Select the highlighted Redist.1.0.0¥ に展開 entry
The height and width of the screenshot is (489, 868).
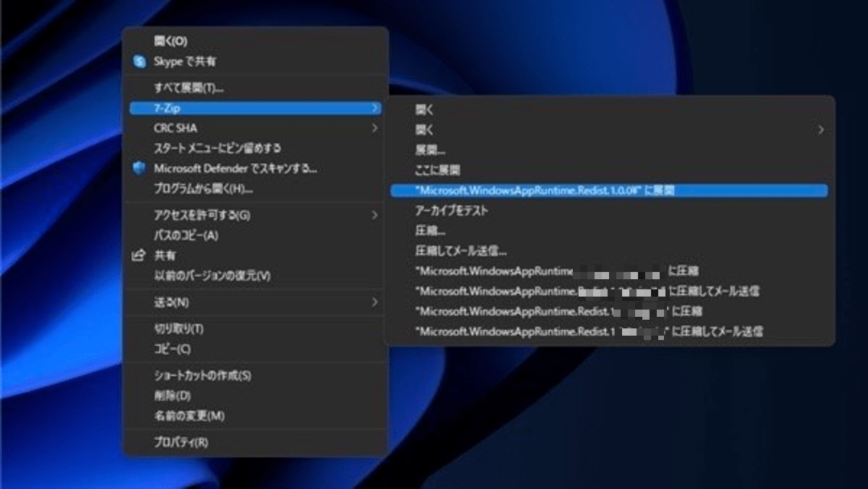pos(609,190)
